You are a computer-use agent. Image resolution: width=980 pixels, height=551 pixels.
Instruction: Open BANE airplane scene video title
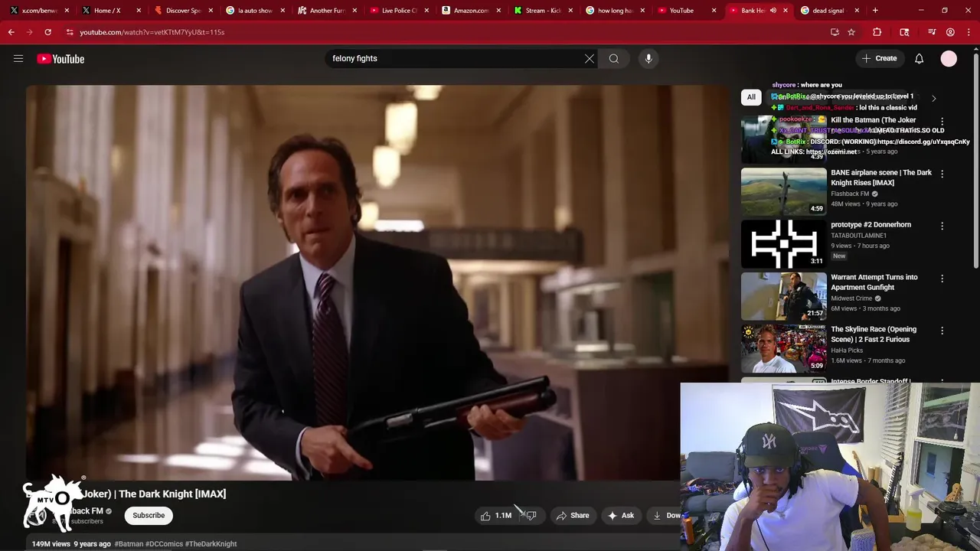pyautogui.click(x=881, y=178)
